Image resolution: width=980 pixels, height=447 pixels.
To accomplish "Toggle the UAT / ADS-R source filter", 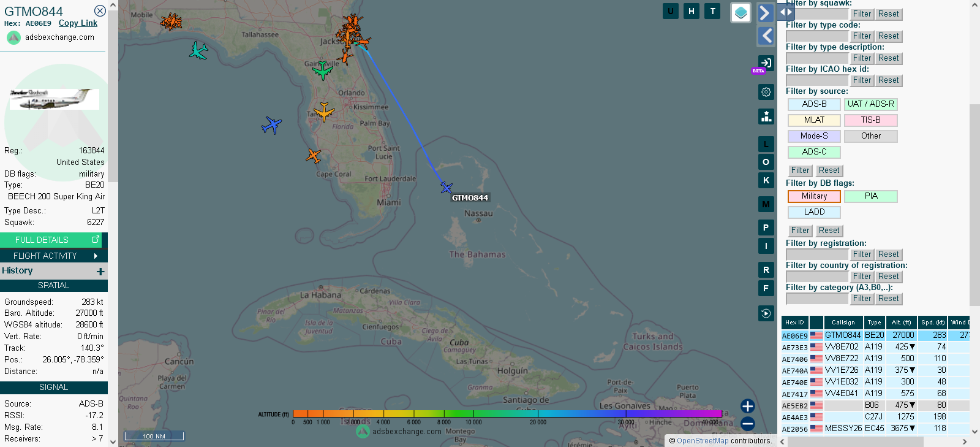I will (870, 104).
